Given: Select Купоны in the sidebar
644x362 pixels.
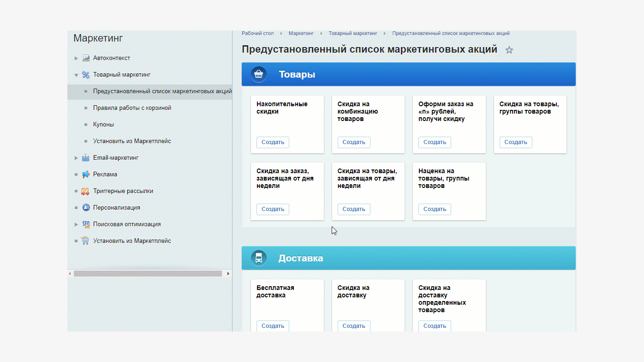Looking at the screenshot, I should (x=103, y=125).
